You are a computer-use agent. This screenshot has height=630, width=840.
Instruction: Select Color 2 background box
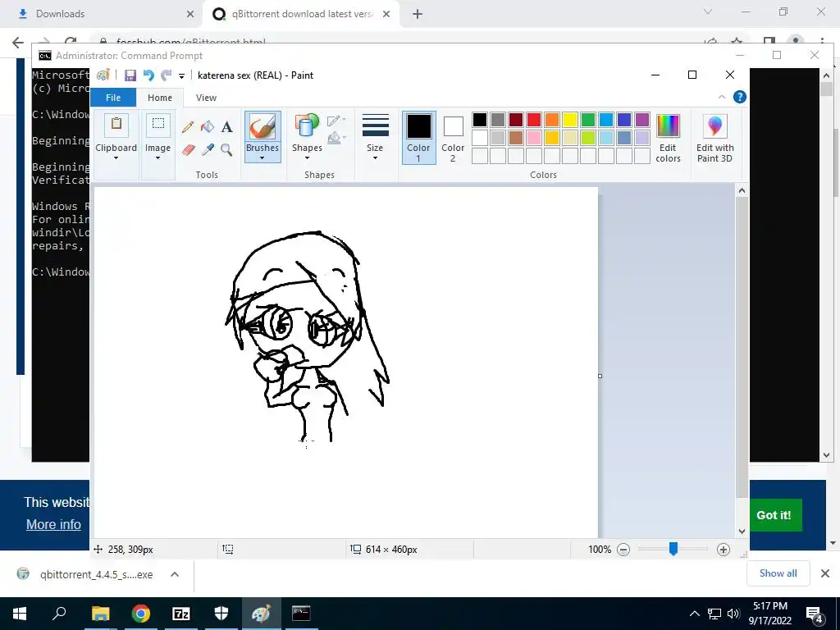click(453, 138)
